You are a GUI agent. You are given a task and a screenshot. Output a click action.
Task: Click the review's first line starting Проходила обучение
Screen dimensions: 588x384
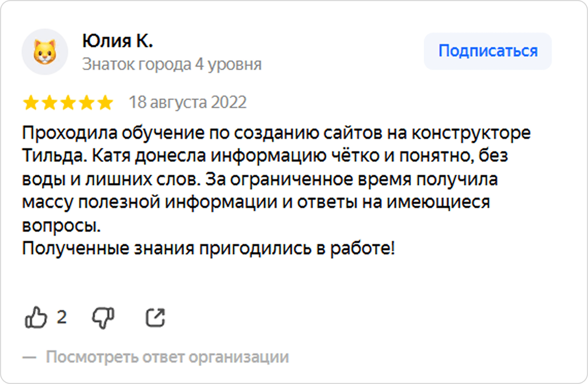(276, 133)
